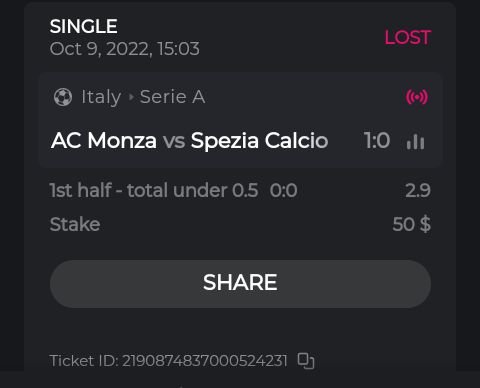Tap the pink live broadcast icon
The width and height of the screenshot is (480, 388).
pos(417,97)
